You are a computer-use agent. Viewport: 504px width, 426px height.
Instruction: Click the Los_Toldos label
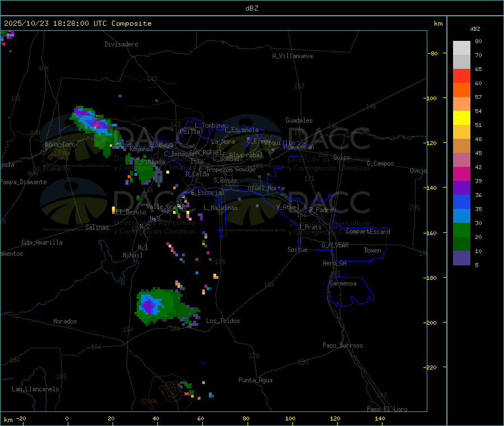[223, 321]
